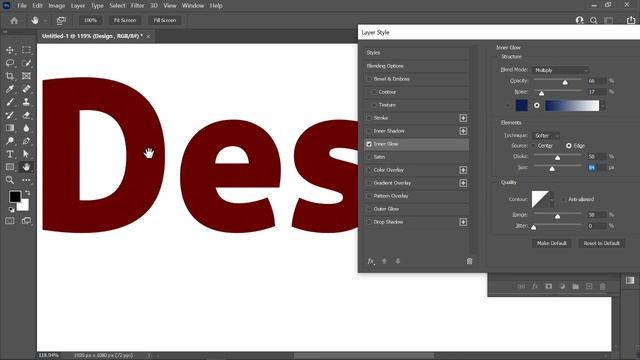The height and width of the screenshot is (360, 640).
Task: Enable the Bevel & Emboss checkbox
Action: pyautogui.click(x=369, y=79)
